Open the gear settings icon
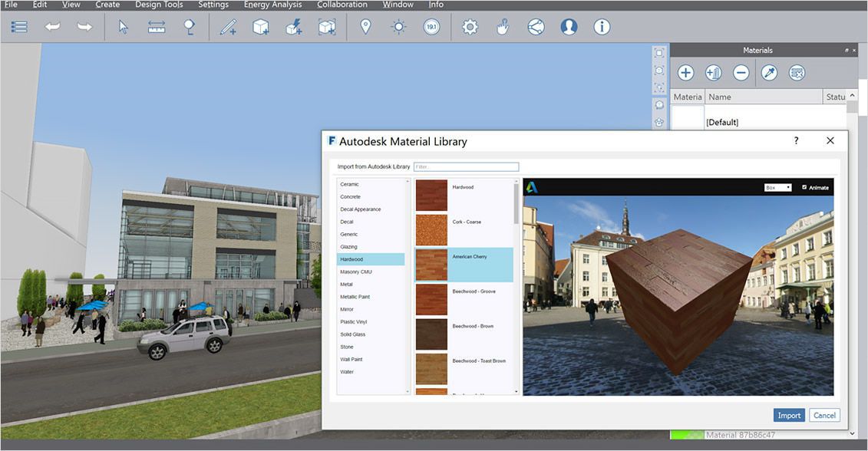This screenshot has height=451, width=868. 470,26
